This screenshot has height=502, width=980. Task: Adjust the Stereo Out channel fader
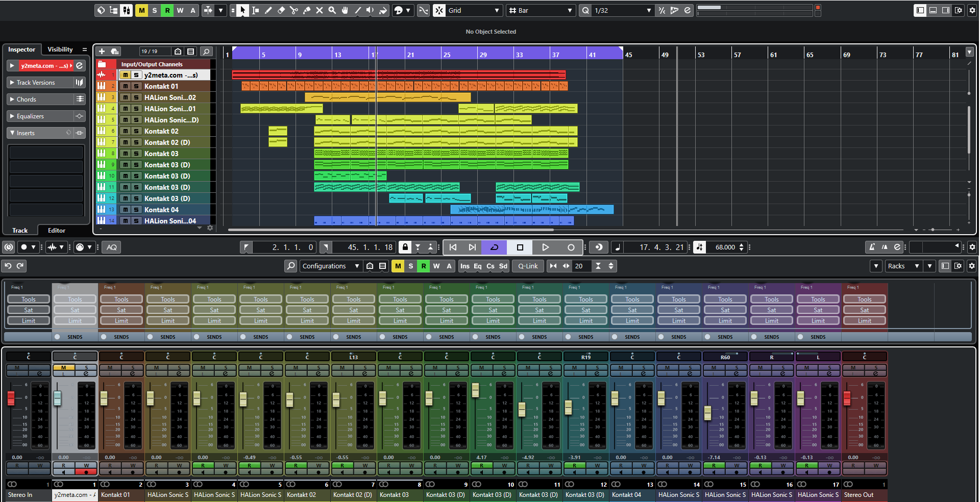pyautogui.click(x=847, y=398)
